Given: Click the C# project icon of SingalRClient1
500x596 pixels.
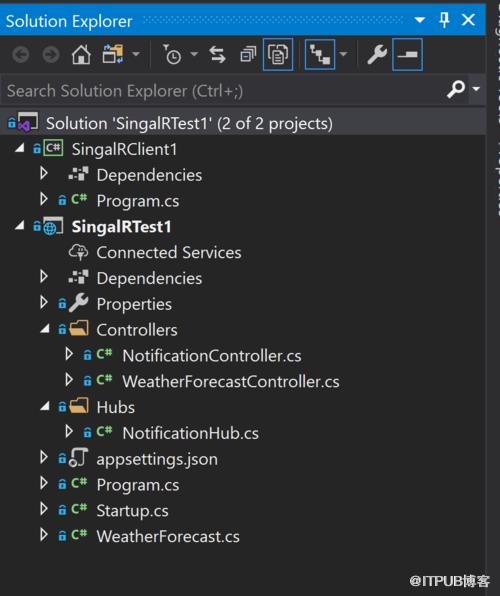Looking at the screenshot, I should (x=53, y=148).
